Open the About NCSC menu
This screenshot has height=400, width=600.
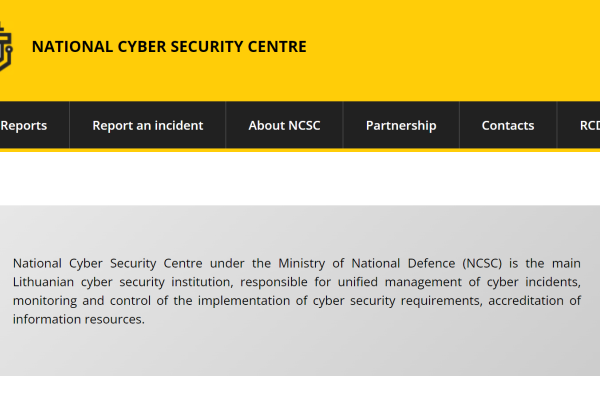click(x=283, y=126)
